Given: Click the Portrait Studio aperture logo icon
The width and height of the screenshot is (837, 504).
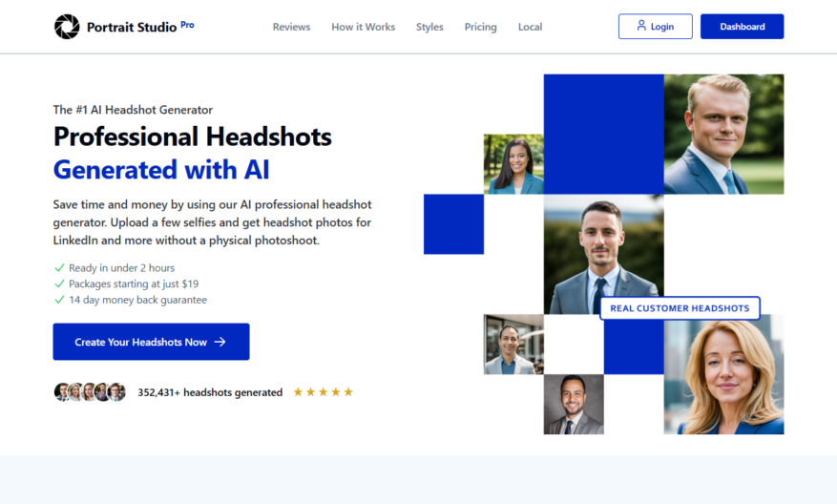Looking at the screenshot, I should click(x=67, y=27).
